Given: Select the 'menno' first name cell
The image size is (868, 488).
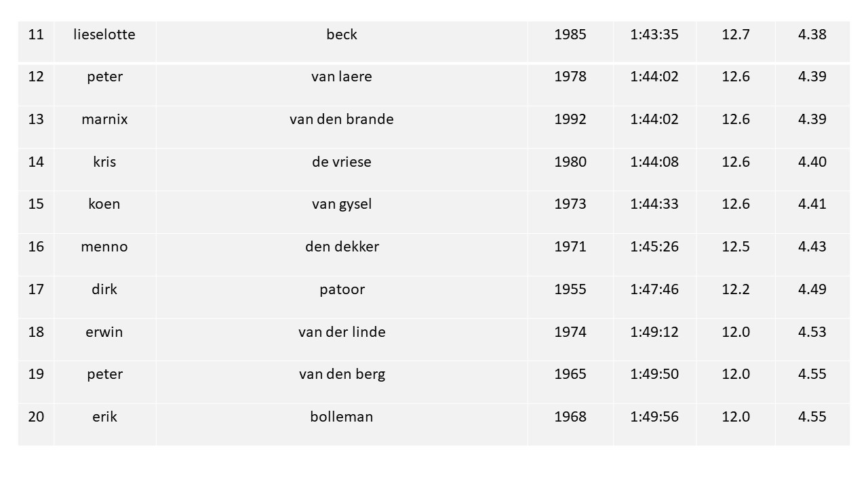Looking at the screenshot, I should click(x=104, y=255).
